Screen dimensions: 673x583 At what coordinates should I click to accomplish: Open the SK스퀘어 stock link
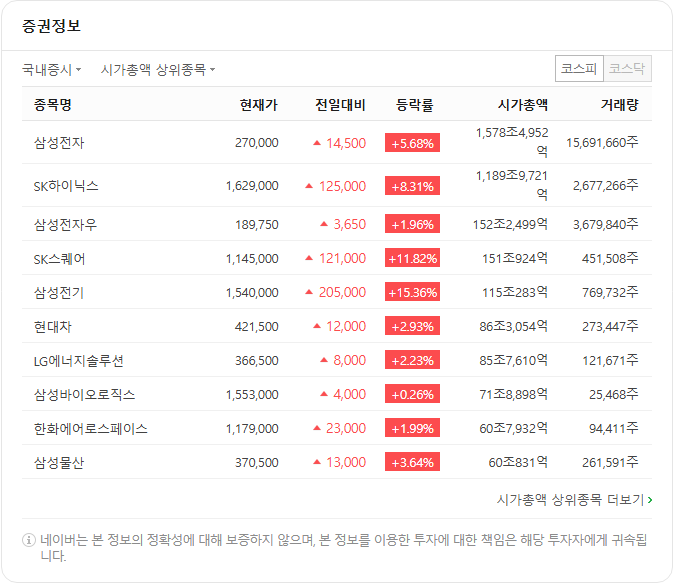click(x=59, y=258)
